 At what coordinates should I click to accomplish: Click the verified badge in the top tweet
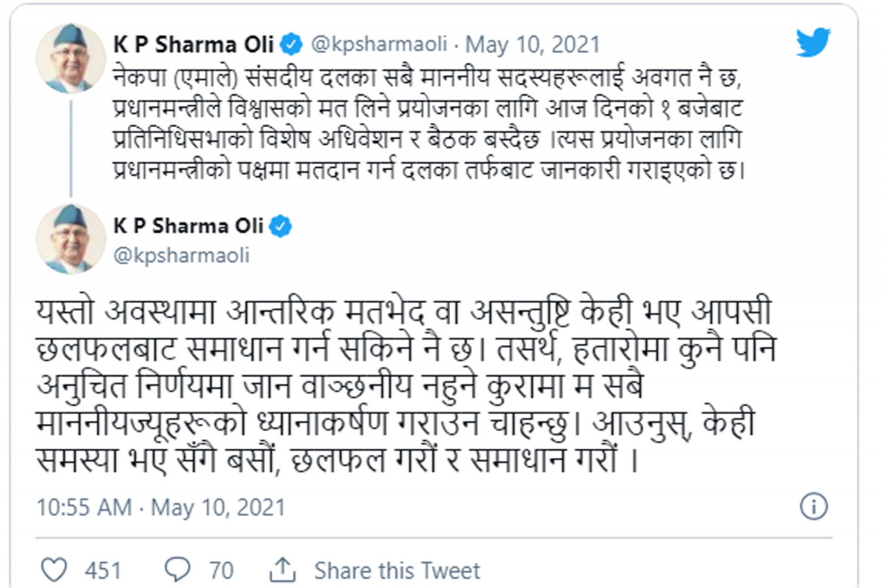291,44
